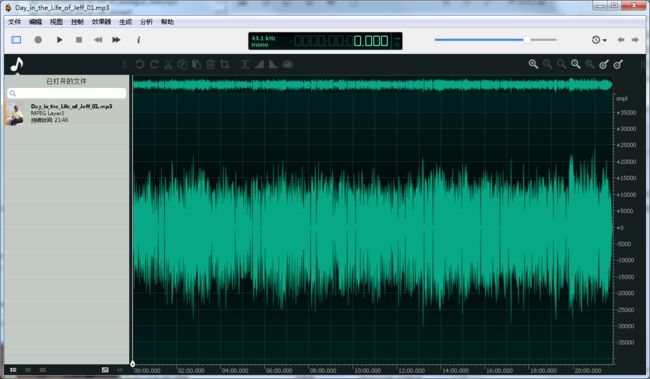Open the 效果器 menu

click(x=102, y=22)
